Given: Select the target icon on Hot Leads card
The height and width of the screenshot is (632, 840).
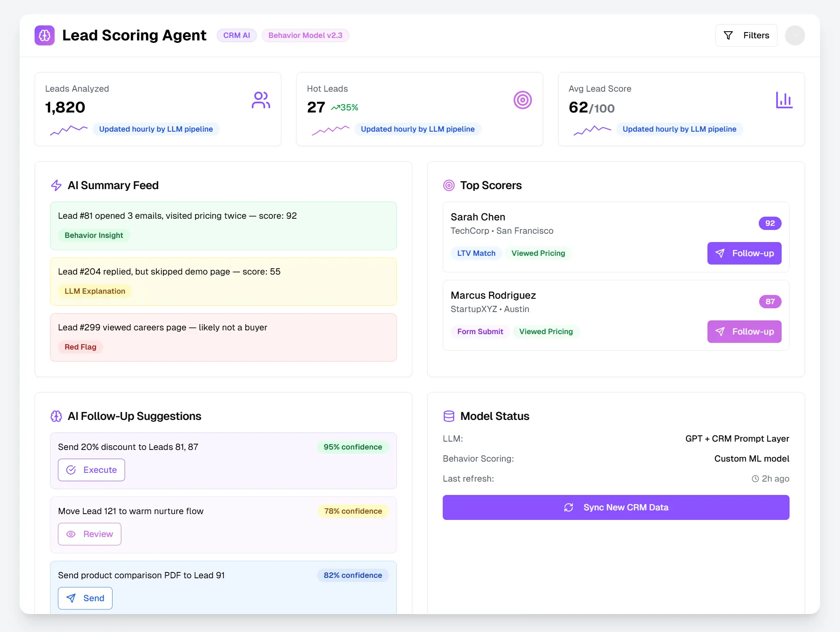Looking at the screenshot, I should 523,100.
